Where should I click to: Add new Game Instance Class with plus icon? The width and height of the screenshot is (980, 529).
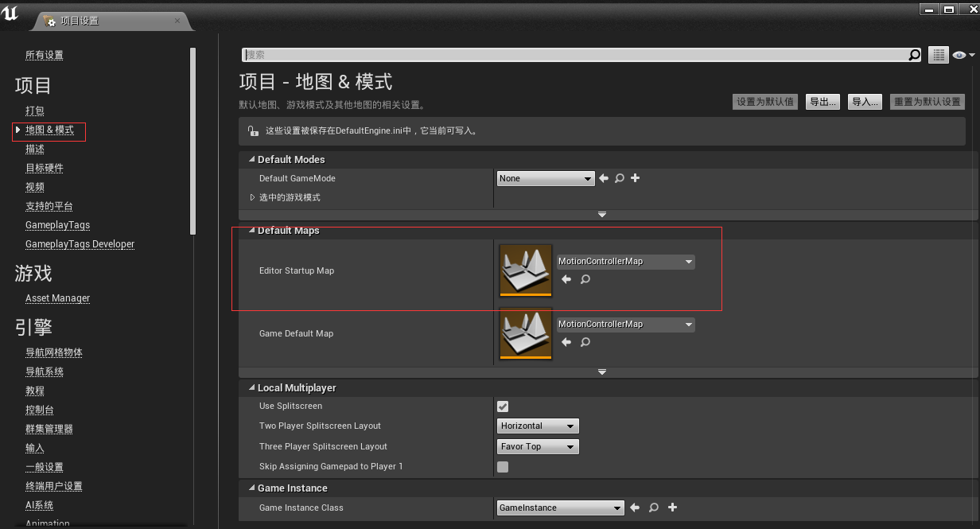[672, 508]
